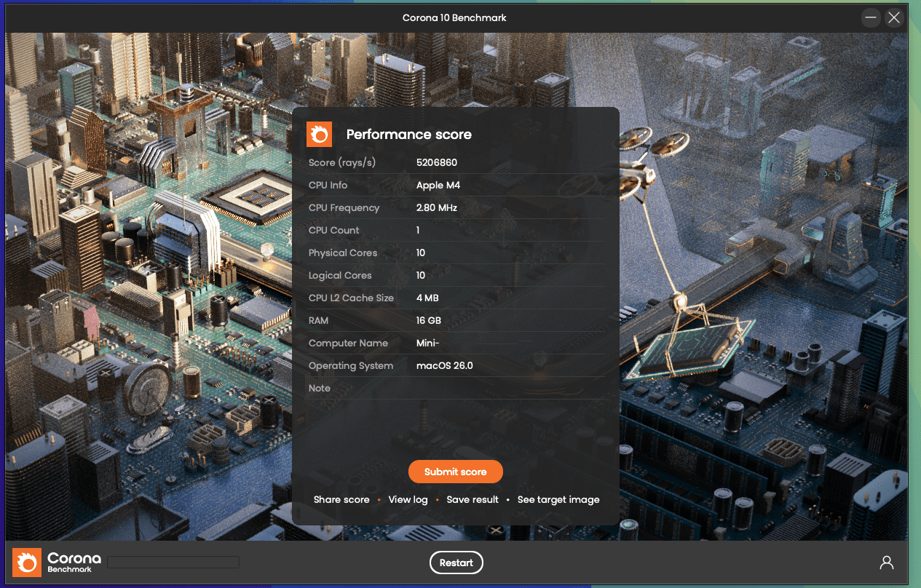Click the progress bar next to Corona logo
The width and height of the screenshot is (921, 588).
pyautogui.click(x=173, y=562)
